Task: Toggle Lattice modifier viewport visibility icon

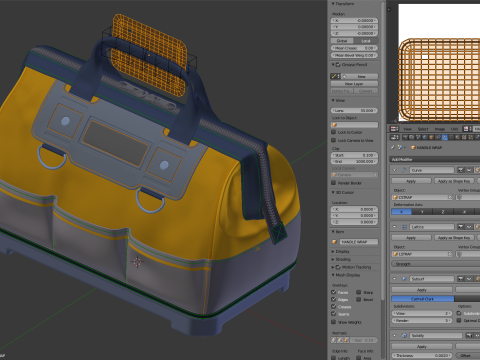Action: (x=469, y=227)
